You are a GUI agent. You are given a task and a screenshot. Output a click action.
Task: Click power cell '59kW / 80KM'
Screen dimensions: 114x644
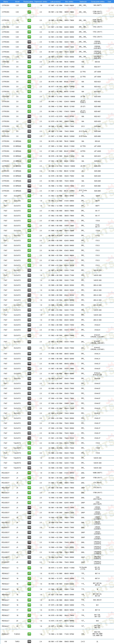tap(69, 642)
